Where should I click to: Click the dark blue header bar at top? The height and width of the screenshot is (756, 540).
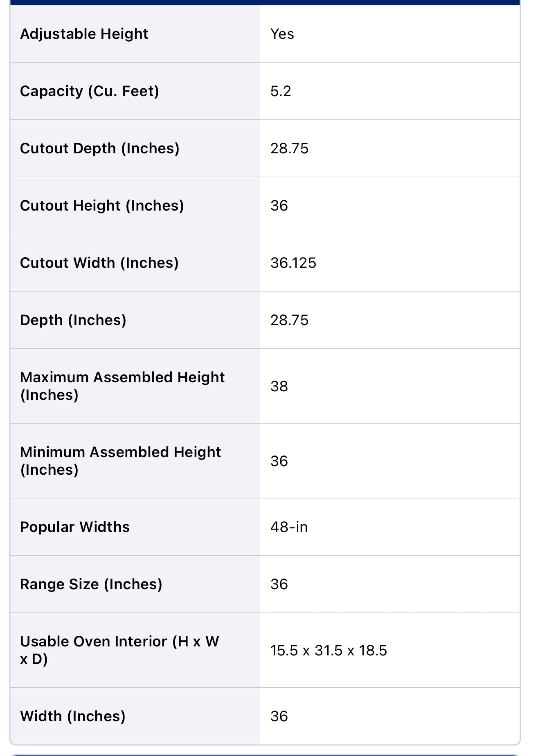coord(265,2)
